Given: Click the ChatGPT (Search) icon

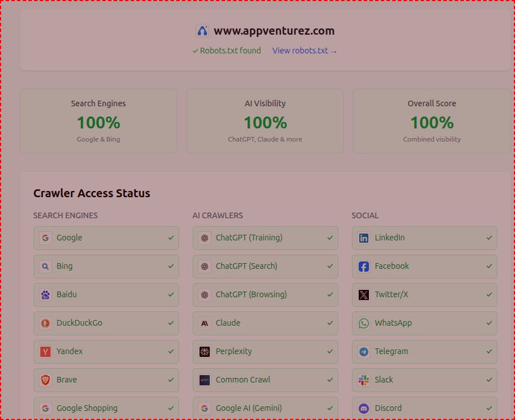Looking at the screenshot, I should click(x=205, y=267).
